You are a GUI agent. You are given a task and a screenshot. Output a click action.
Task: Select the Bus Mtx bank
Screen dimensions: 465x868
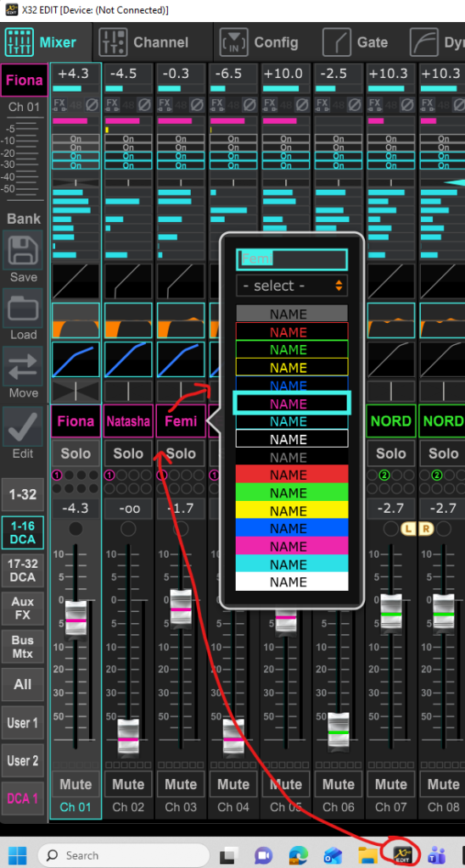coord(23,647)
